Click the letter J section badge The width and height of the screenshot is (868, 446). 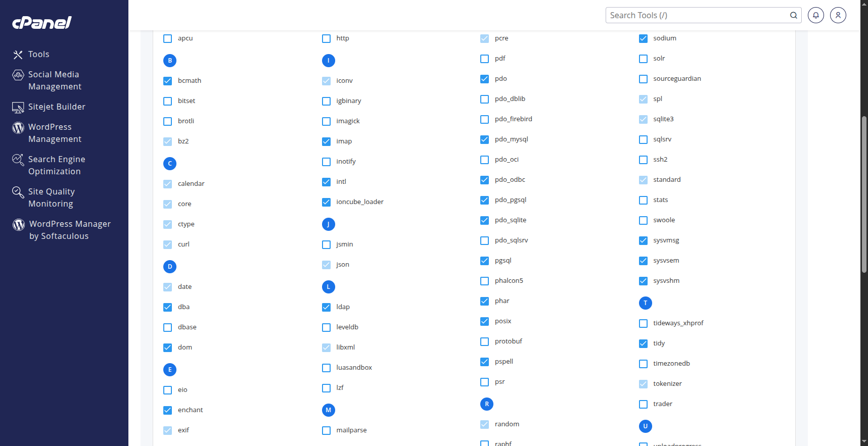[x=329, y=224]
